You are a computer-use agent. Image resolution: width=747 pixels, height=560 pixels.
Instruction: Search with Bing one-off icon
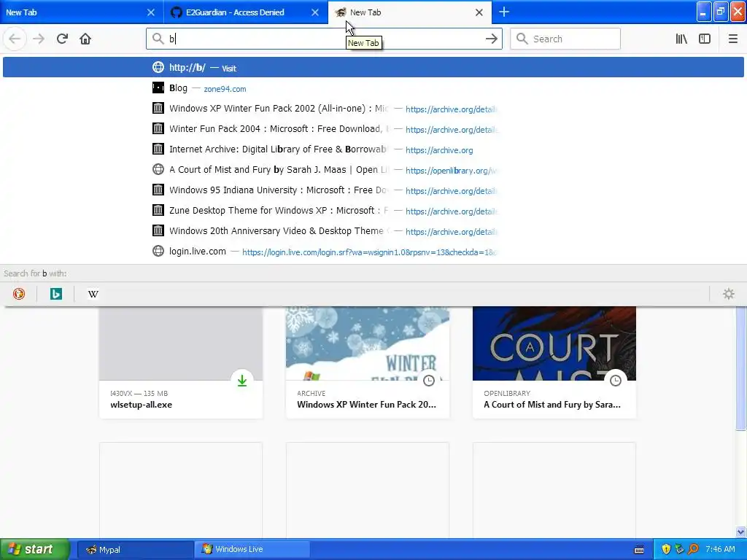[55, 294]
